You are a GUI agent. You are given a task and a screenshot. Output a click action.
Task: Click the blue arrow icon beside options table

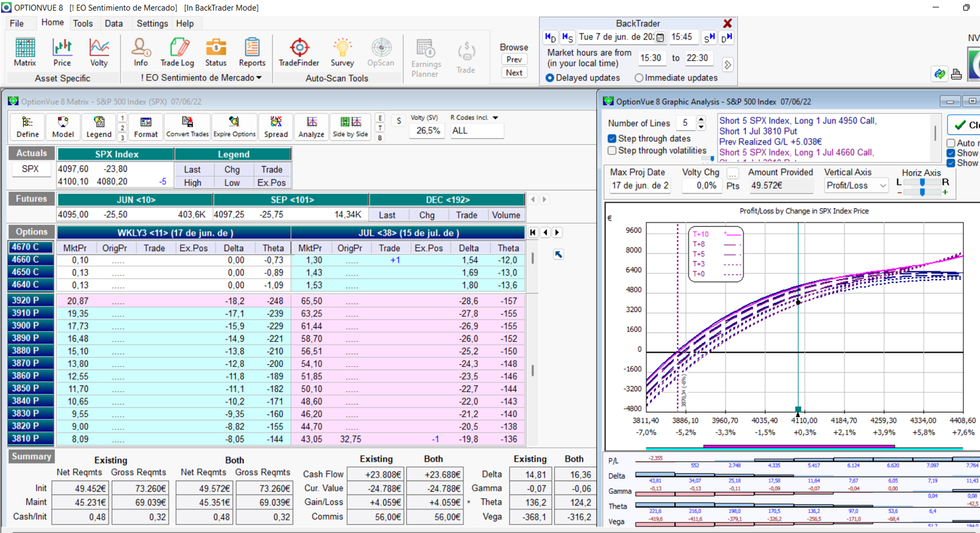[x=558, y=254]
